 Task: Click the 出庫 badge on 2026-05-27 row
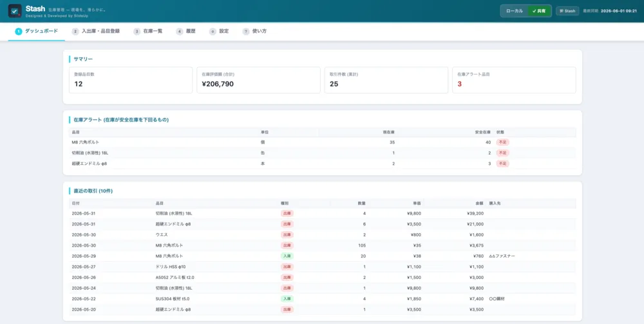(287, 267)
